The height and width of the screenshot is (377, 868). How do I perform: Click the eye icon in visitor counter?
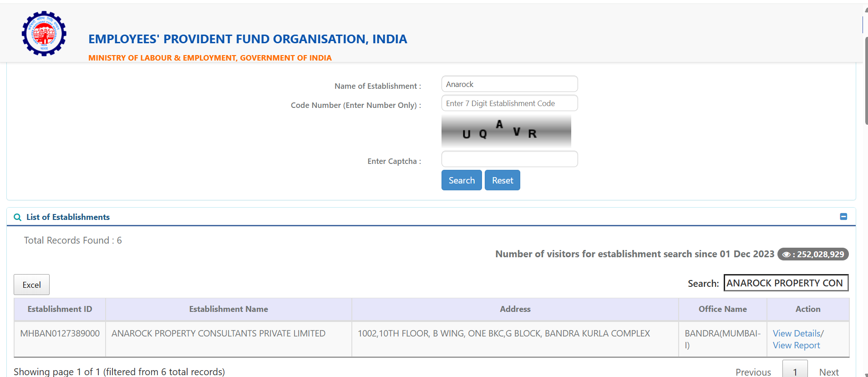click(786, 255)
